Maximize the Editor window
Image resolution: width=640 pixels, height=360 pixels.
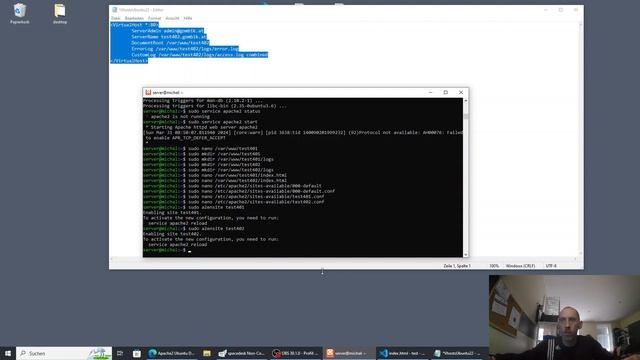click(561, 10)
